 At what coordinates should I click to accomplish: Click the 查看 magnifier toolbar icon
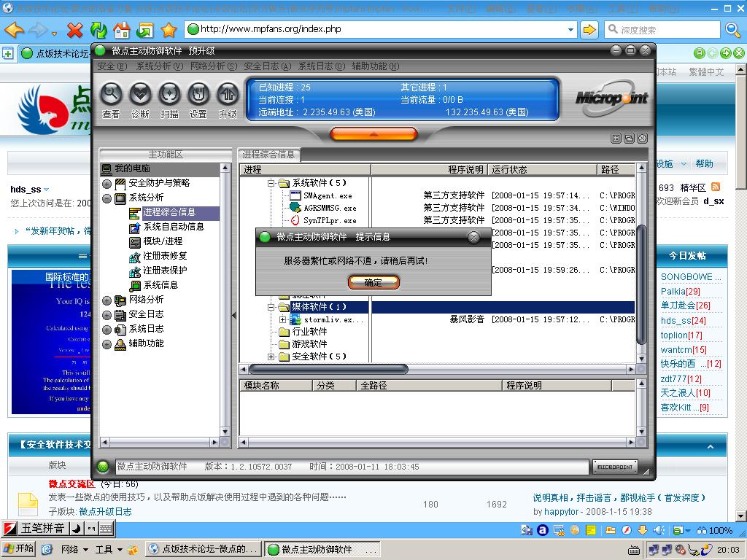[111, 94]
